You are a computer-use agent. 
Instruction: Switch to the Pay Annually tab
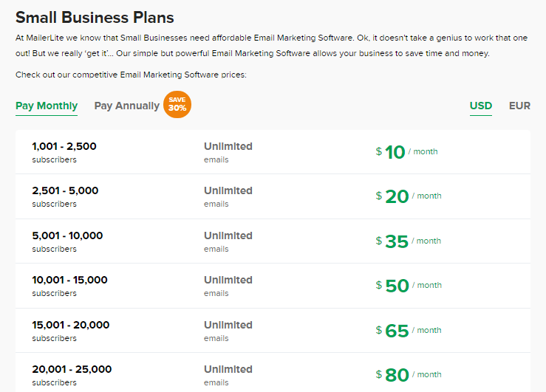[x=127, y=106]
